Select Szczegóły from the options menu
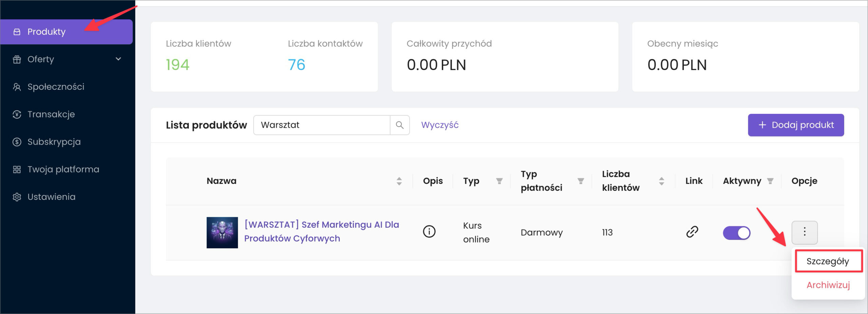The height and width of the screenshot is (314, 868). pyautogui.click(x=828, y=261)
